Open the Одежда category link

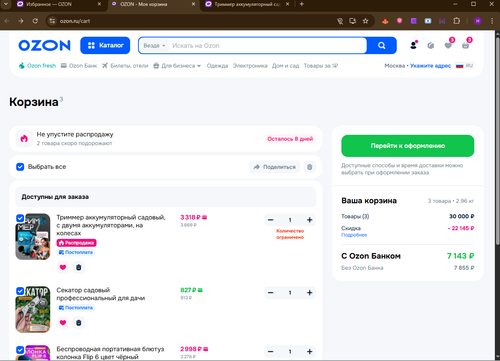pyautogui.click(x=217, y=66)
